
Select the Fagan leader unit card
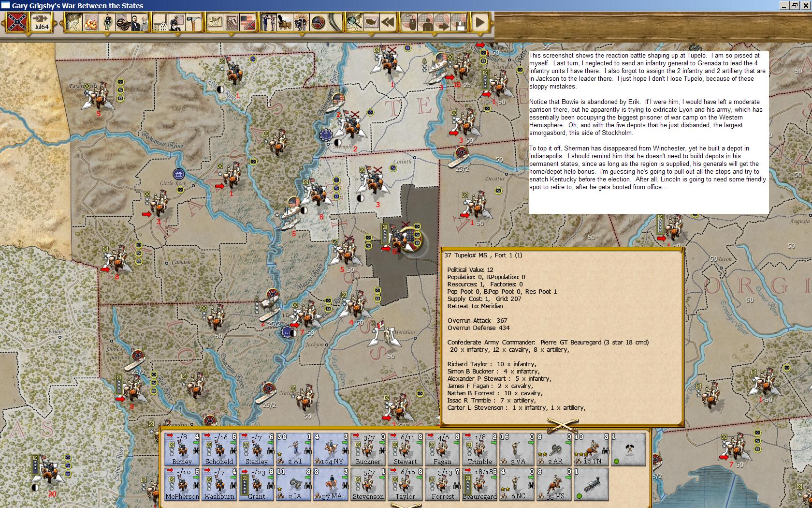443,449
